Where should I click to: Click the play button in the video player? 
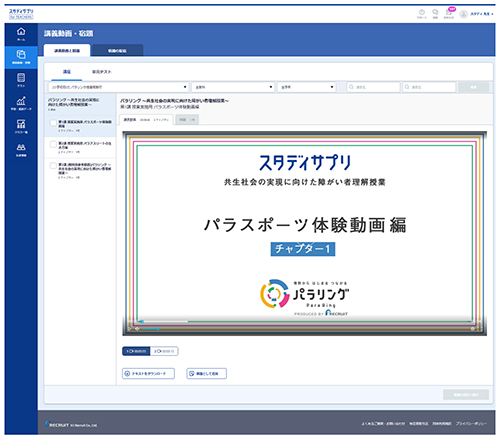tap(130, 329)
